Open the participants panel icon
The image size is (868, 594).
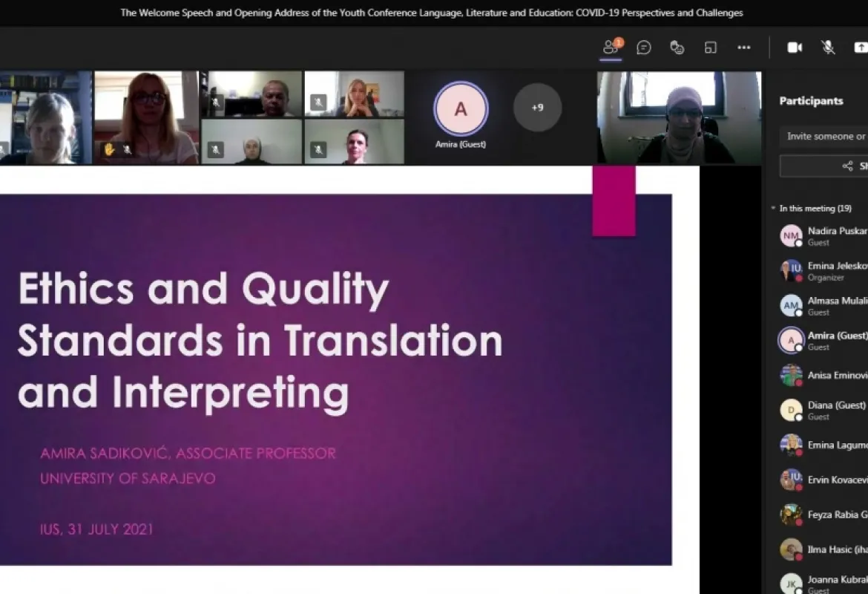click(611, 48)
